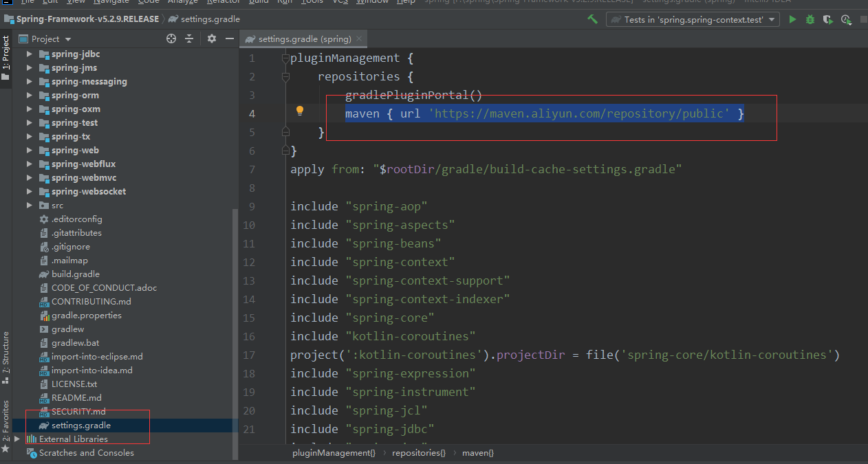The image size is (868, 464).
Task: Locate opened file with crosshair icon
Action: click(x=171, y=39)
